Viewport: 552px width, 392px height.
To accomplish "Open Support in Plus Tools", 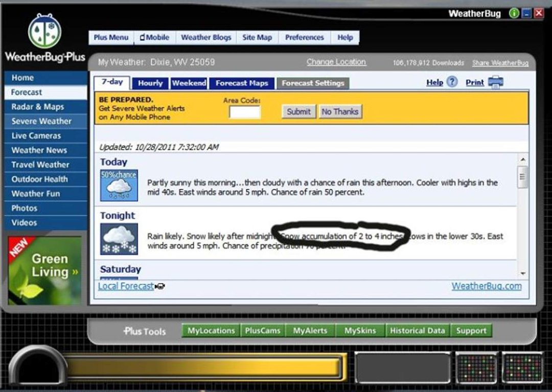I will click(471, 331).
